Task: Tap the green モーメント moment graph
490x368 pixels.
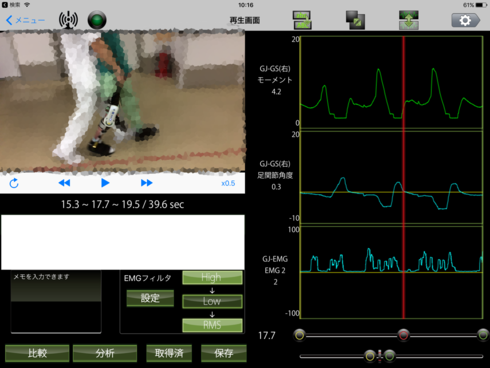Action: (391, 82)
